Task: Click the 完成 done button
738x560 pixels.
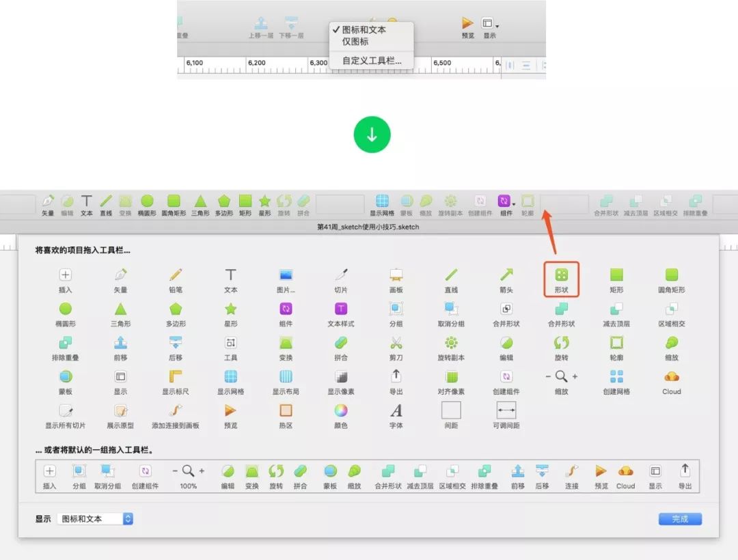Action: coord(680,518)
